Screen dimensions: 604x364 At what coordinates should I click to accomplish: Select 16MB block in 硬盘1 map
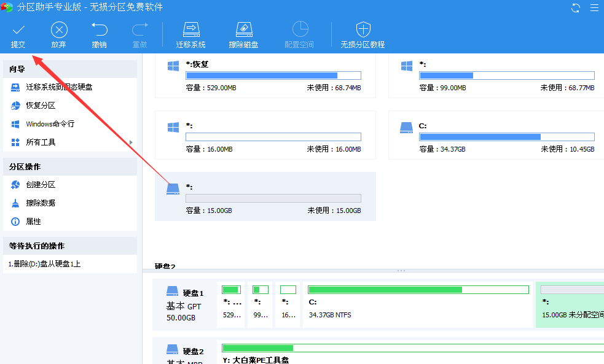click(x=288, y=304)
